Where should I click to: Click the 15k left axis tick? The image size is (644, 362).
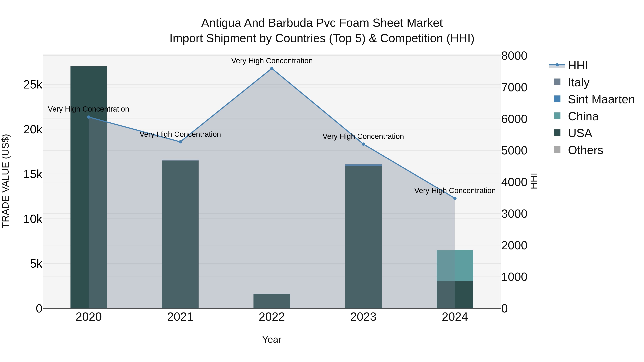point(33,174)
